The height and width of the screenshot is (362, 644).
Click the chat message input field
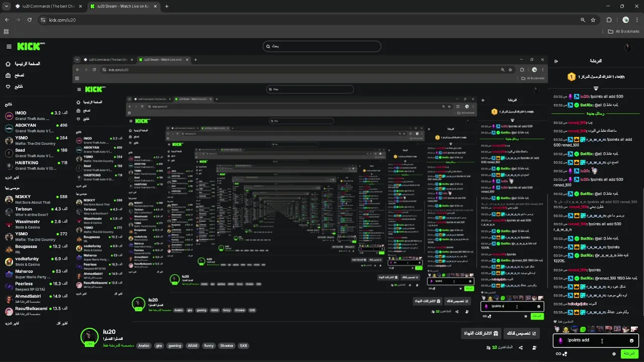pyautogui.click(x=596, y=340)
